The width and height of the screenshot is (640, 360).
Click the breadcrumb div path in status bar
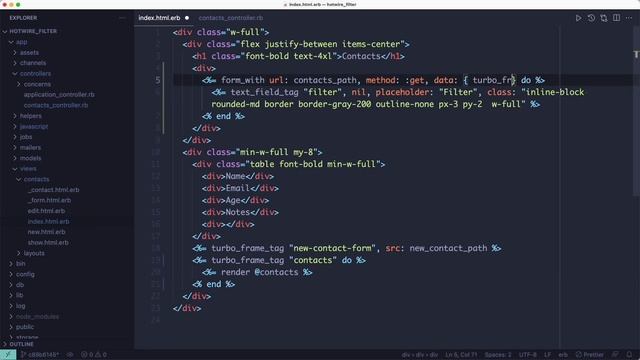click(x=420, y=355)
